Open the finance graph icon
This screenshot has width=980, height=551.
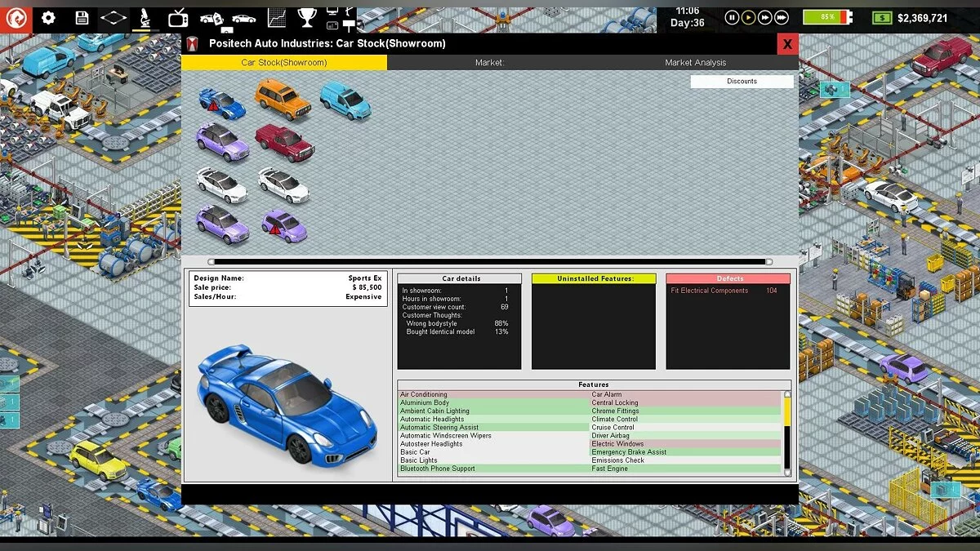coord(277,17)
